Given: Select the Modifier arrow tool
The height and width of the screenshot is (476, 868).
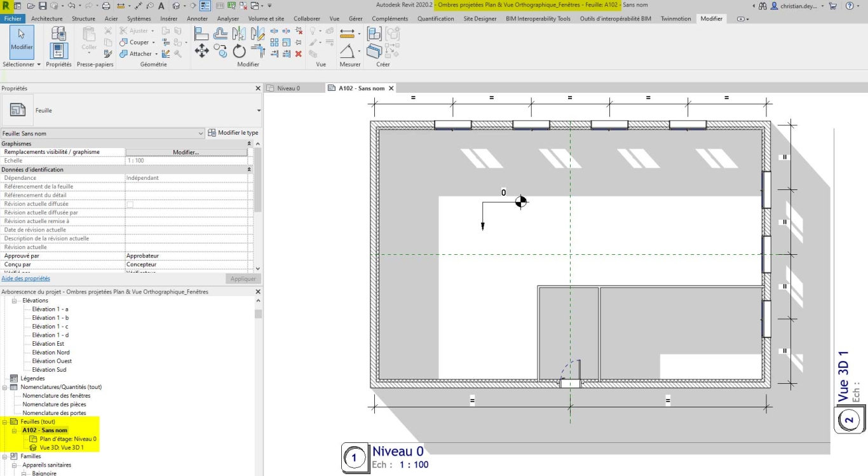Looking at the screenshot, I should tap(22, 42).
